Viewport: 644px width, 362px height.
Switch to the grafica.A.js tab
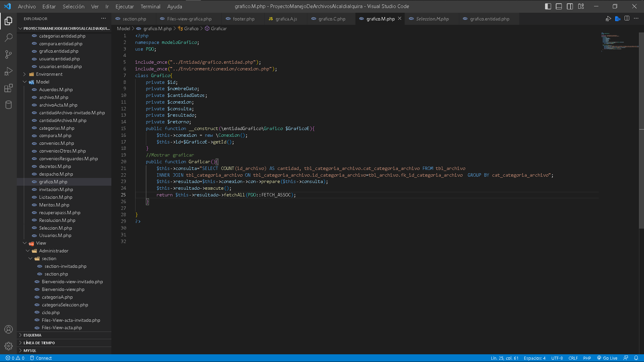286,19
